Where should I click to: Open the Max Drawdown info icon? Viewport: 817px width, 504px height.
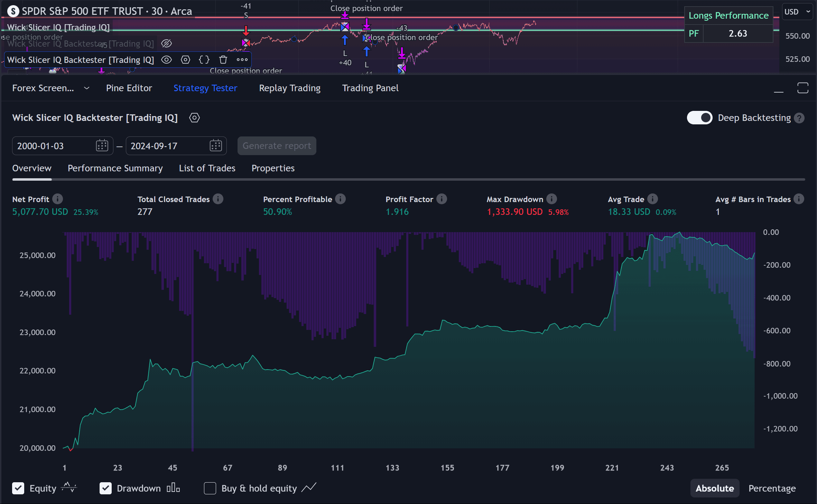pyautogui.click(x=551, y=199)
